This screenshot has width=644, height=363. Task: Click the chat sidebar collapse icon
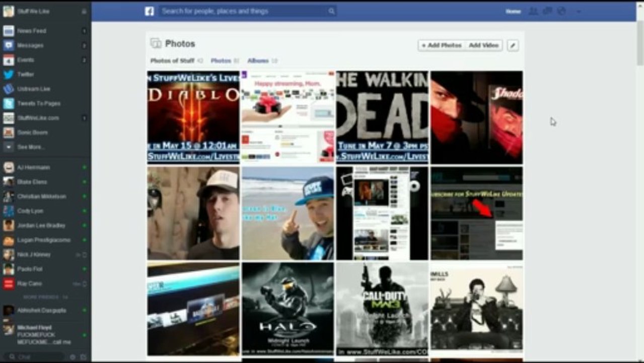(x=84, y=357)
